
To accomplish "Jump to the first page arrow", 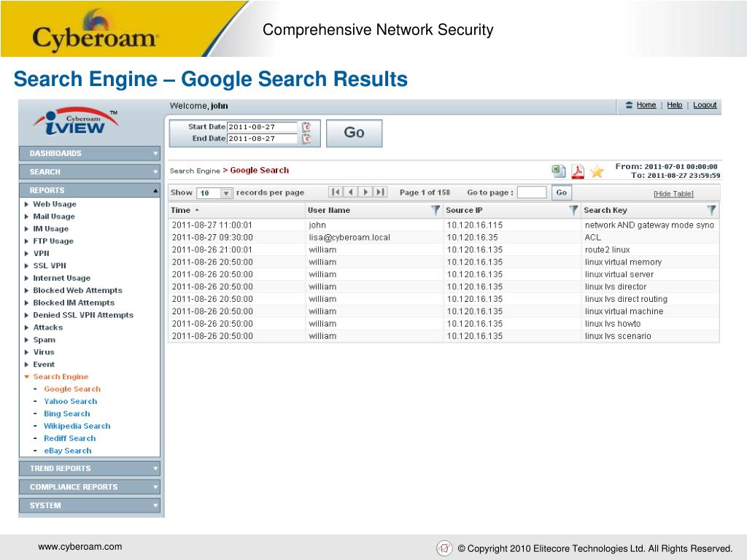I will click(x=336, y=192).
